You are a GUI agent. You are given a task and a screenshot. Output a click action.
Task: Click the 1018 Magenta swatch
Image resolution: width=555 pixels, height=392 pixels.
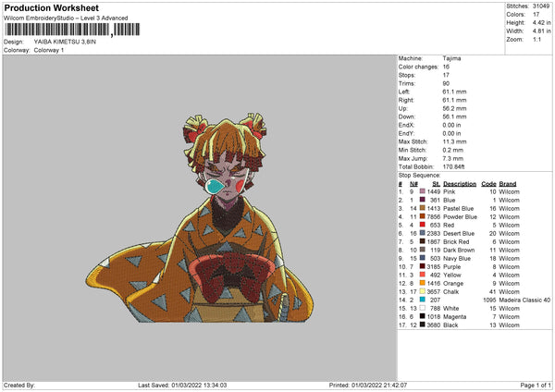[x=423, y=316]
